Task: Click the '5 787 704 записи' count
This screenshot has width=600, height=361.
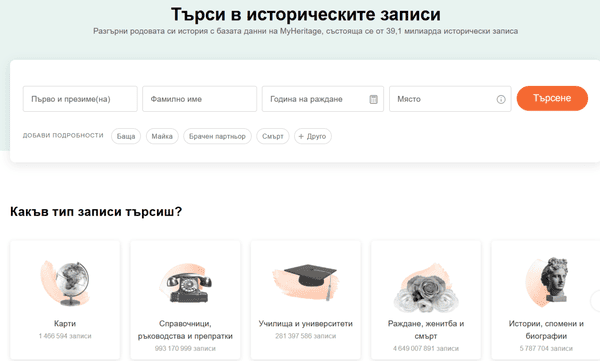Action: click(x=546, y=348)
